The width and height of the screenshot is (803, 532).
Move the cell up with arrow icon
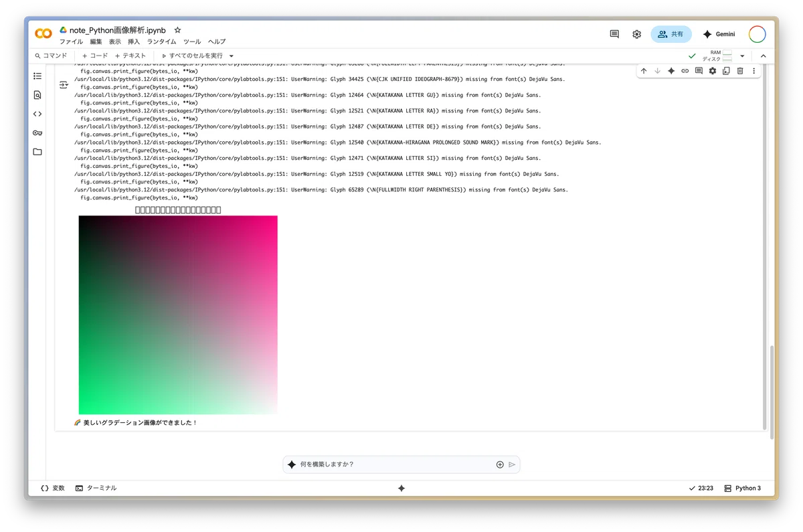(x=644, y=71)
